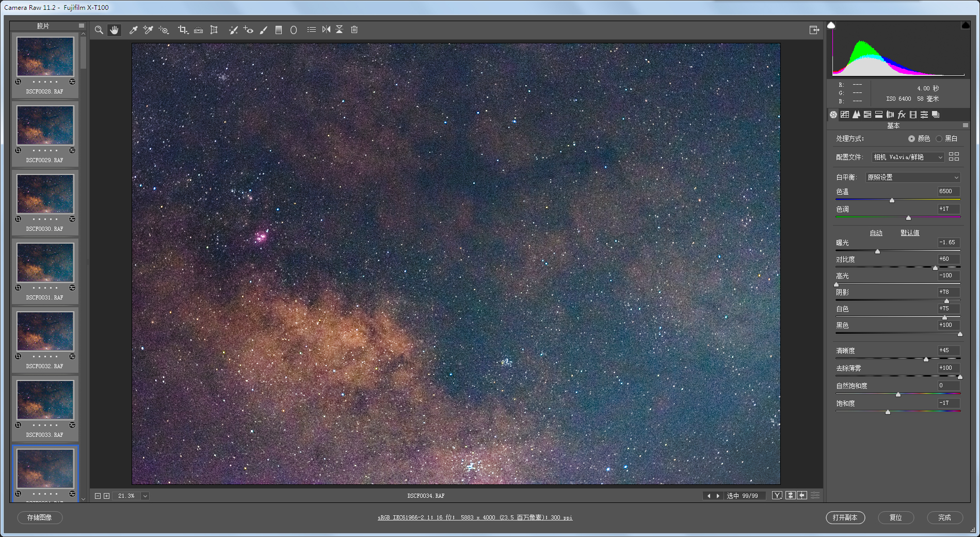Switch to the HSL Adjustments panel tab
980x537 pixels.
point(867,115)
